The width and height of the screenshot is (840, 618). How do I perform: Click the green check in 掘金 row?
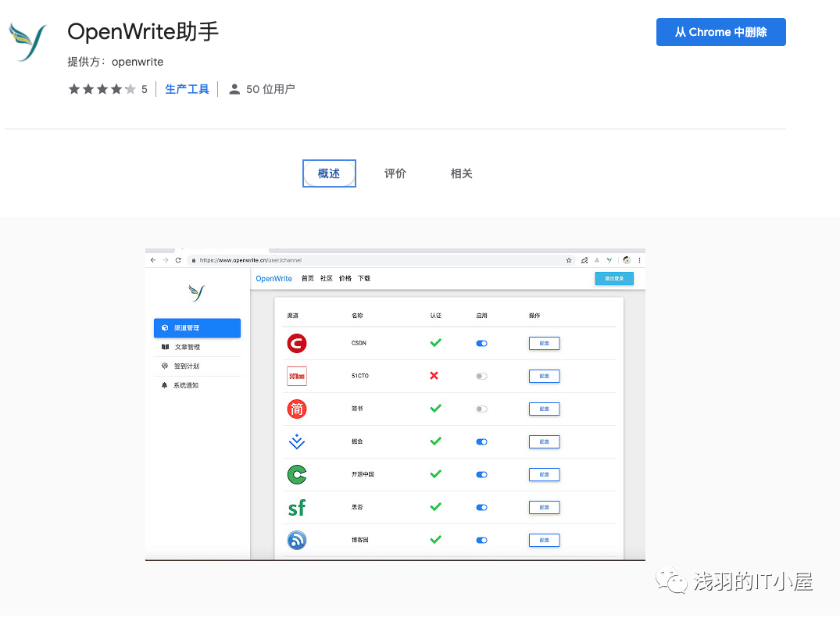pyautogui.click(x=436, y=441)
